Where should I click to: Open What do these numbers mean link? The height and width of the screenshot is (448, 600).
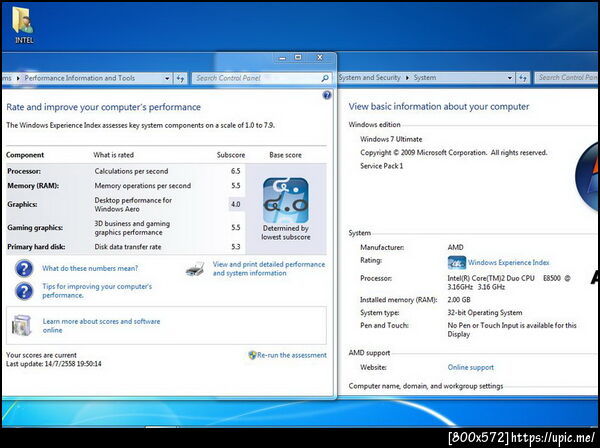[90, 269]
